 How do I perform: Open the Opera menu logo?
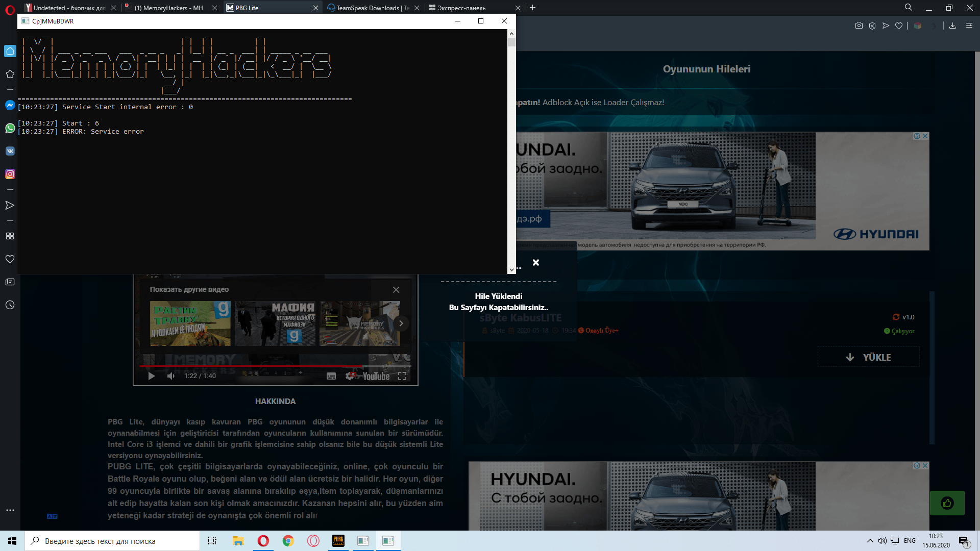(10, 10)
